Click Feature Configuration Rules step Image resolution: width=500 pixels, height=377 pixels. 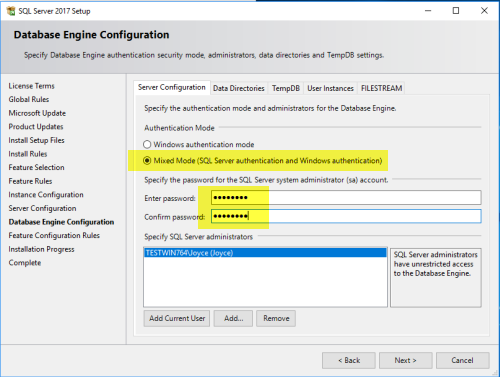(54, 235)
